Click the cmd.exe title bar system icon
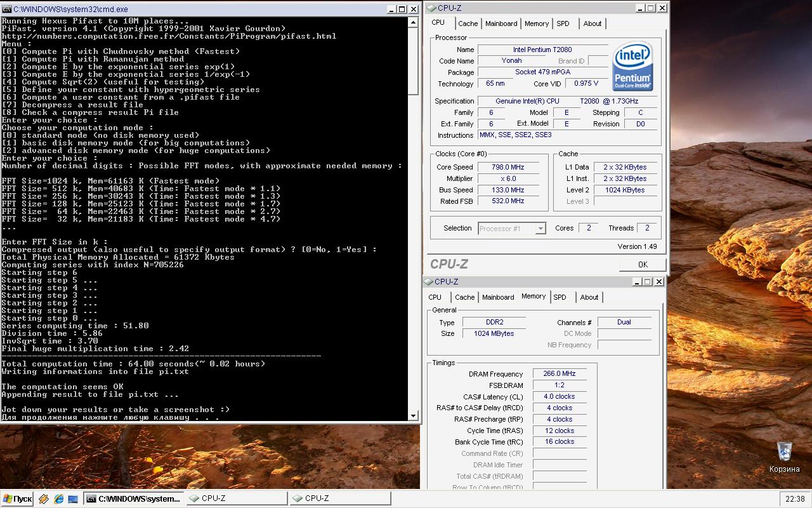The image size is (812, 508). (7, 9)
